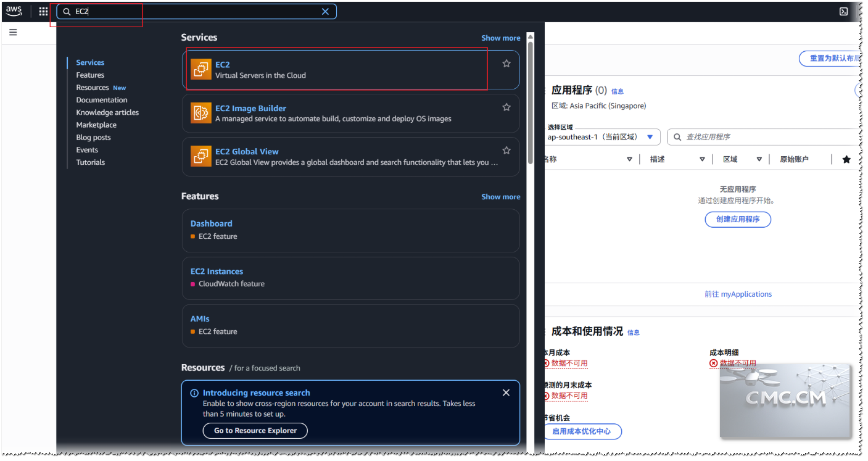Sort by 名称 column arrow
The width and height of the screenshot is (868, 461).
point(629,159)
